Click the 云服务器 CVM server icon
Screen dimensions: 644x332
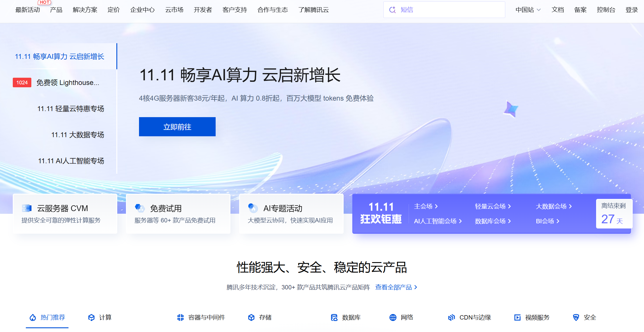[x=27, y=208]
